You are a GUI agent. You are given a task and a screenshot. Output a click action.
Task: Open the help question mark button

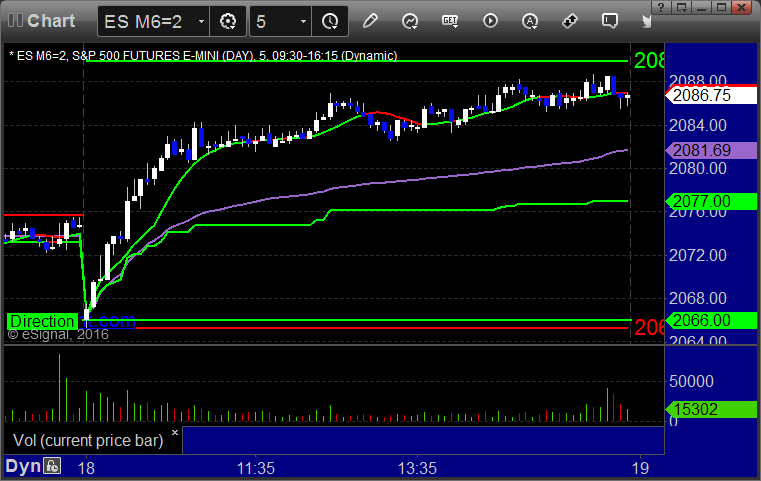[661, 7]
